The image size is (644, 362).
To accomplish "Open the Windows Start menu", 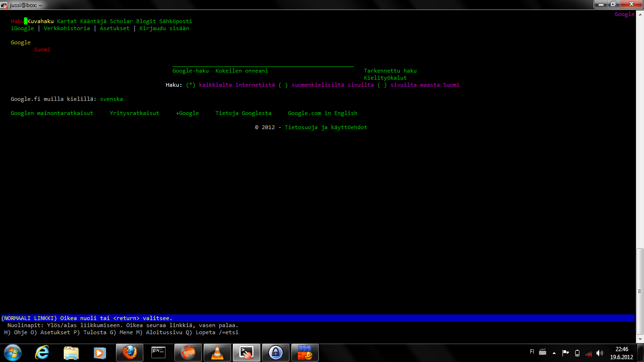I will pos(12,353).
